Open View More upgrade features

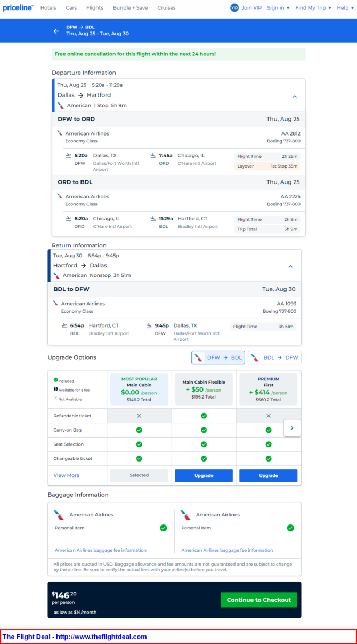click(x=67, y=475)
